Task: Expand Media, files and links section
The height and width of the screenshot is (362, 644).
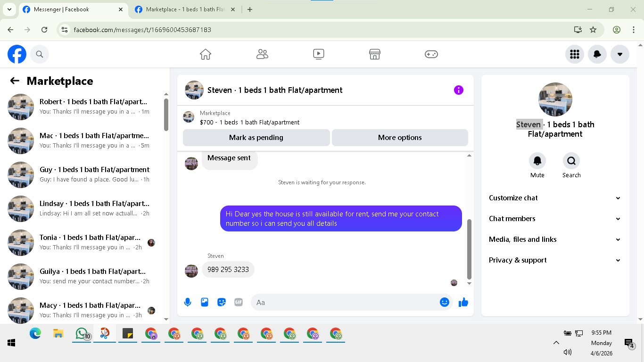Action: pyautogui.click(x=555, y=239)
